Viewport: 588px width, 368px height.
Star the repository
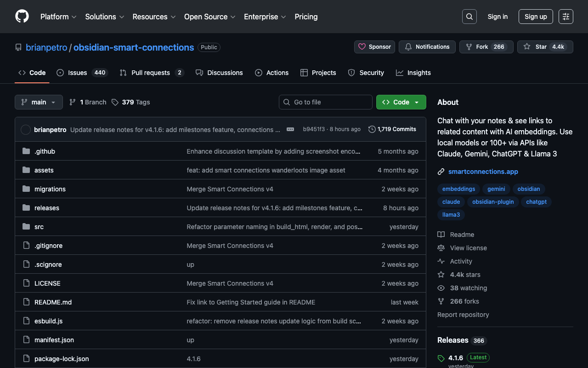(545, 47)
